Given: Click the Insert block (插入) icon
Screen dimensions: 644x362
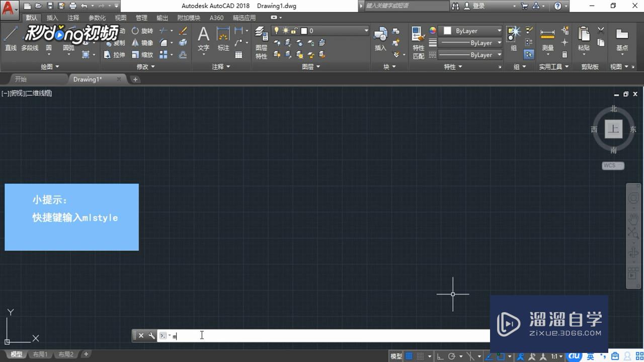Looking at the screenshot, I should [380, 39].
